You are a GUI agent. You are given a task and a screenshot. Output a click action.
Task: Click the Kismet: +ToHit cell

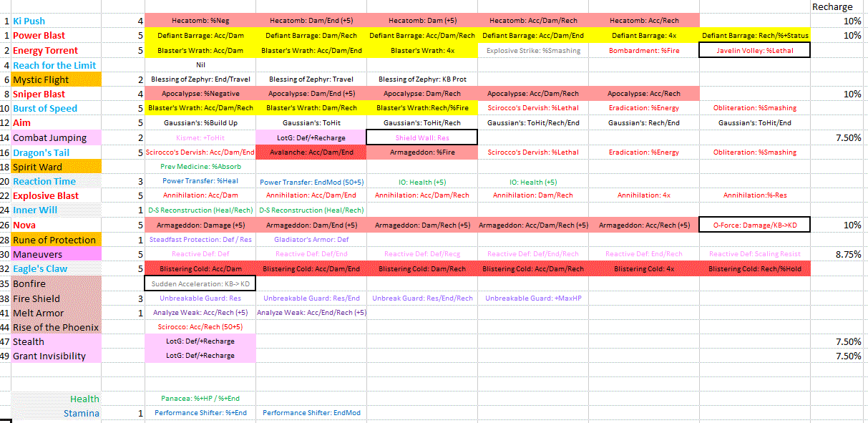pyautogui.click(x=200, y=137)
